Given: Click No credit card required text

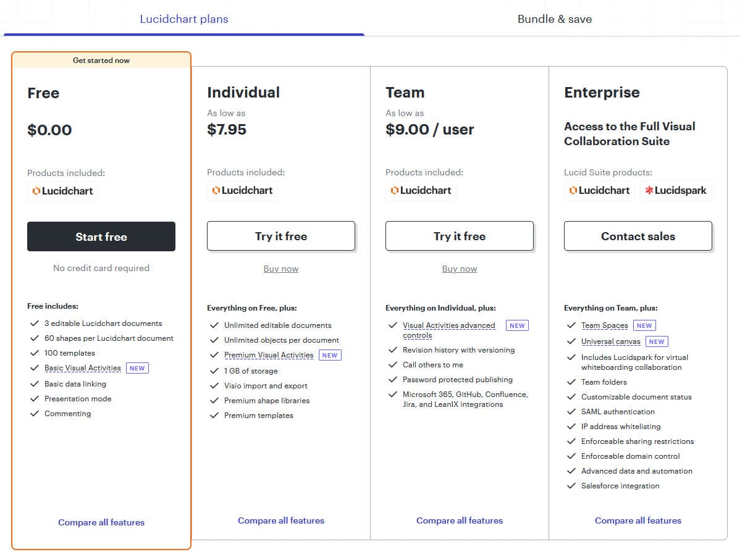Looking at the screenshot, I should tap(101, 268).
